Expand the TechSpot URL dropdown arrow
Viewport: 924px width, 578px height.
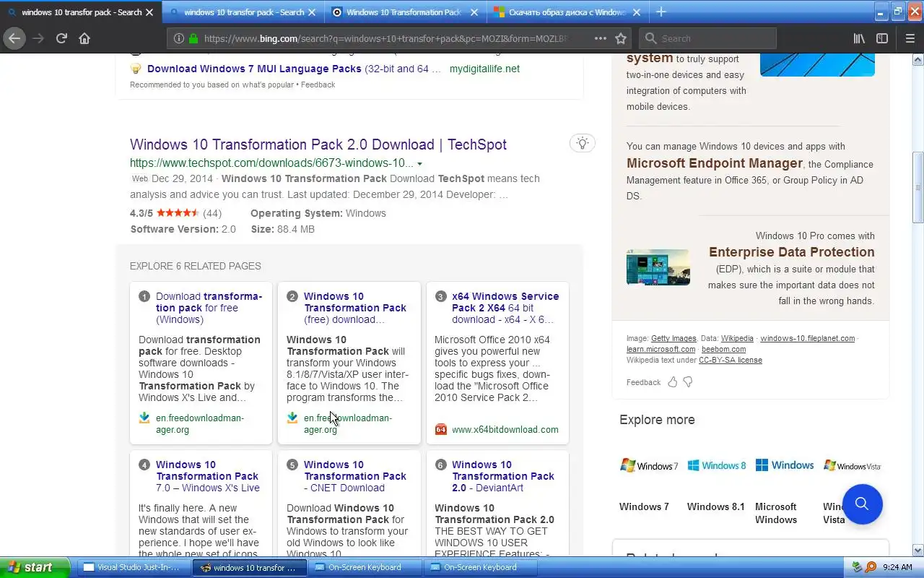coord(419,163)
